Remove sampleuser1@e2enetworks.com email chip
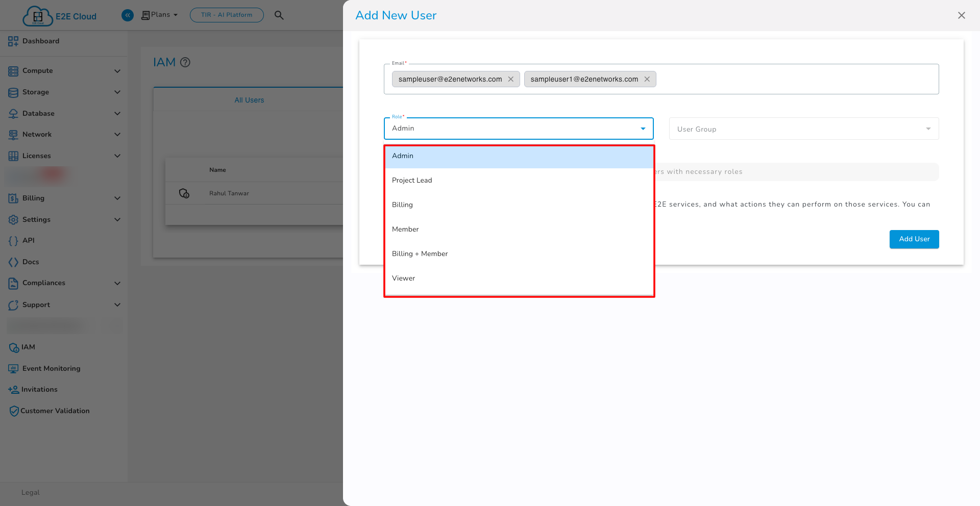The height and width of the screenshot is (506, 980). click(x=647, y=79)
